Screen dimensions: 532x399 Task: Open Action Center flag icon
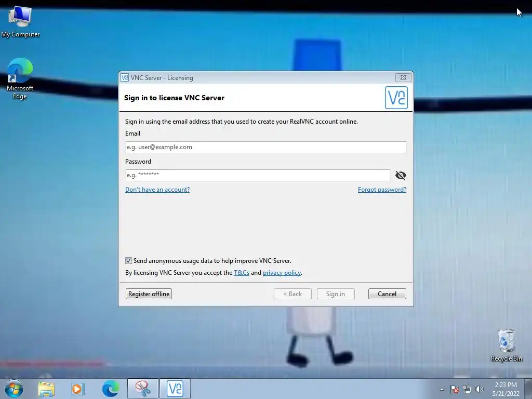454,390
